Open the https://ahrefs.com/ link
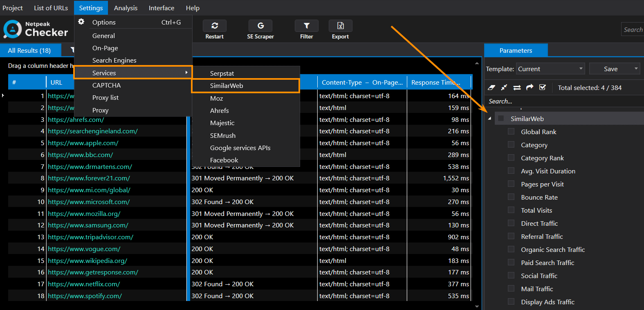 click(76, 119)
